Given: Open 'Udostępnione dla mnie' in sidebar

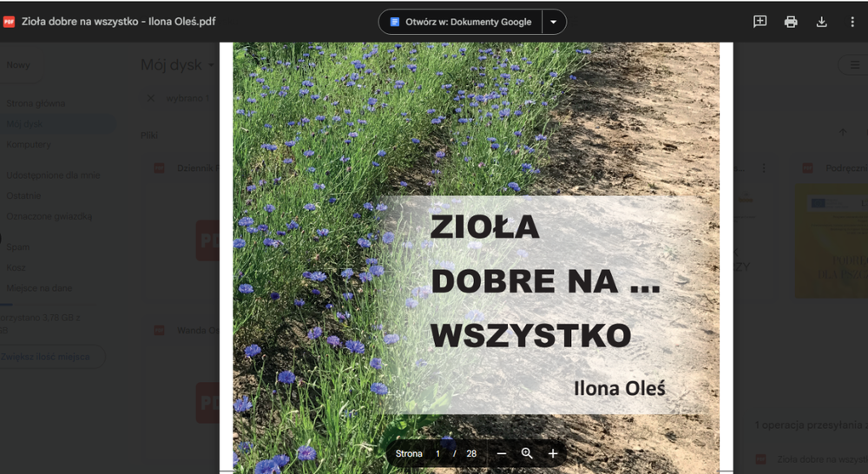Looking at the screenshot, I should [53, 175].
